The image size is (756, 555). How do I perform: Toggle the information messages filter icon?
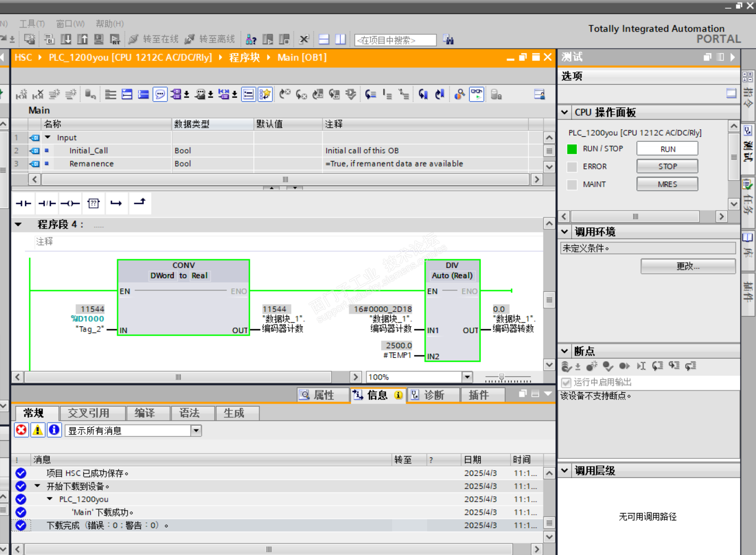[x=54, y=430]
